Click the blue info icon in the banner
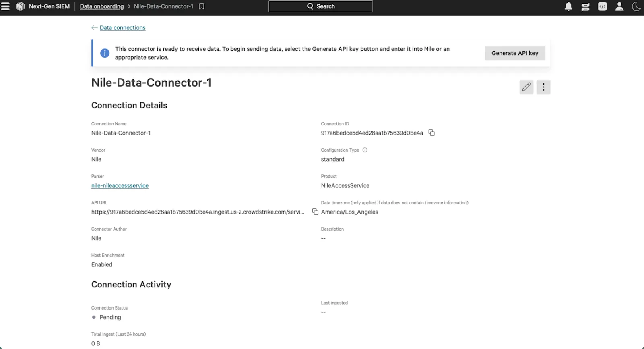This screenshot has width=644, height=349. (105, 53)
